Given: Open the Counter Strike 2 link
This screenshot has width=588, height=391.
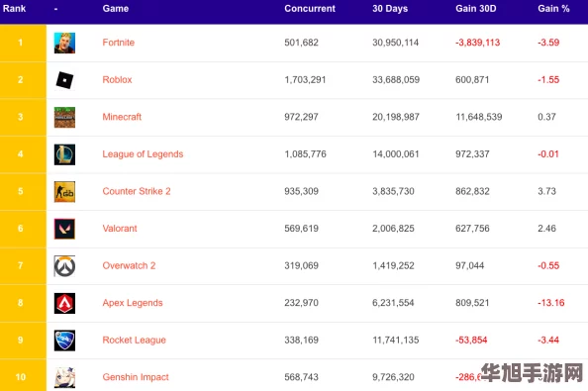Looking at the screenshot, I should [137, 191].
